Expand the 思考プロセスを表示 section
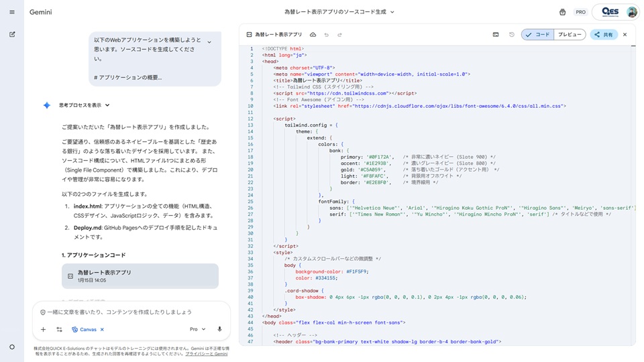The height and width of the screenshot is (362, 644). tap(84, 105)
